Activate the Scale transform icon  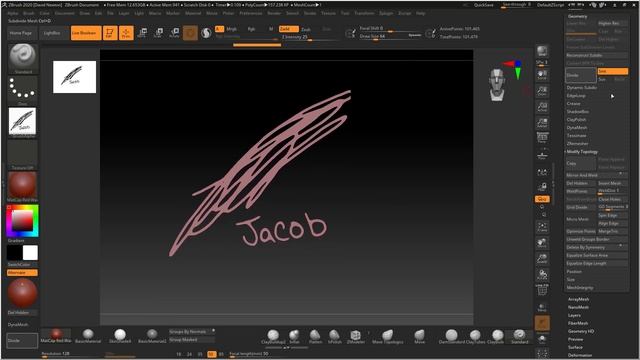point(158,33)
